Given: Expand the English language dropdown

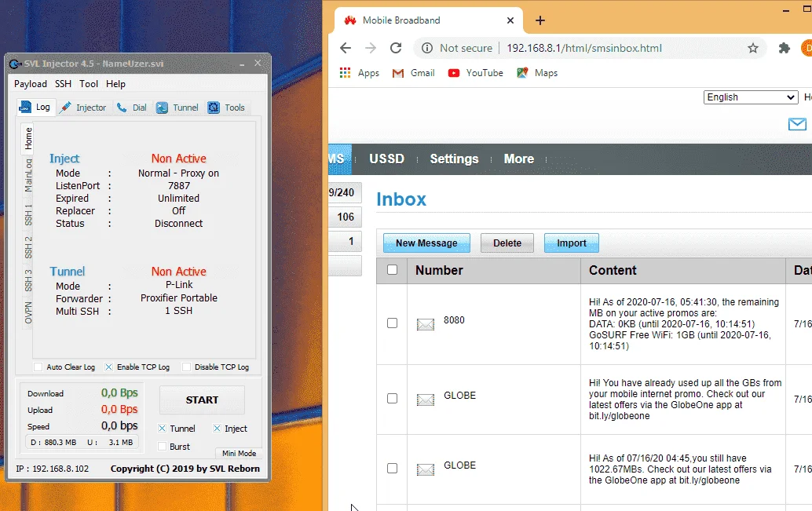Looking at the screenshot, I should (x=750, y=97).
